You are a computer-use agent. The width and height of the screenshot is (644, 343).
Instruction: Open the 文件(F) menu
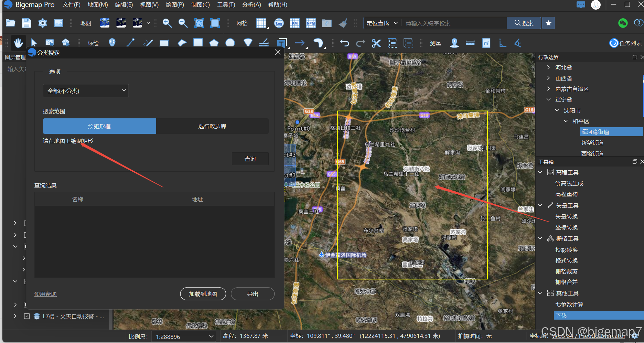pyautogui.click(x=72, y=5)
